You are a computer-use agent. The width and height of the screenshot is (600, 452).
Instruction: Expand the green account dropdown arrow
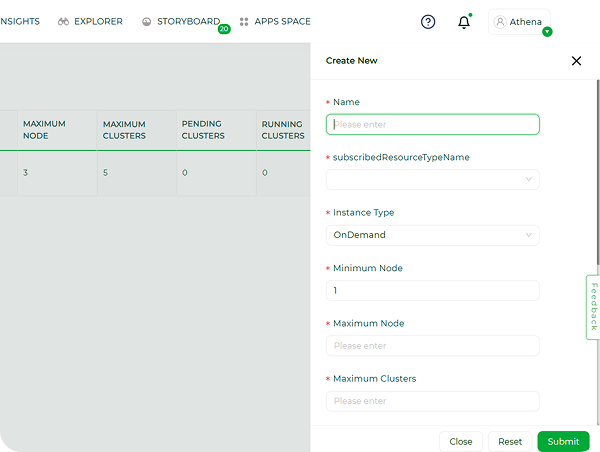click(x=547, y=32)
